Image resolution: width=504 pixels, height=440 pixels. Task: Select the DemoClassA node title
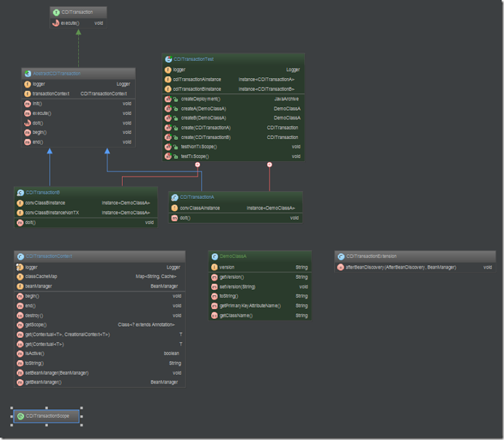coord(233,256)
